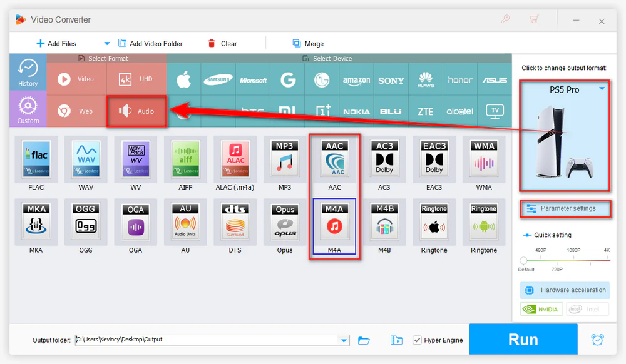The image size is (626, 364).
Task: Switch to the Video format category
Action: coord(76,79)
